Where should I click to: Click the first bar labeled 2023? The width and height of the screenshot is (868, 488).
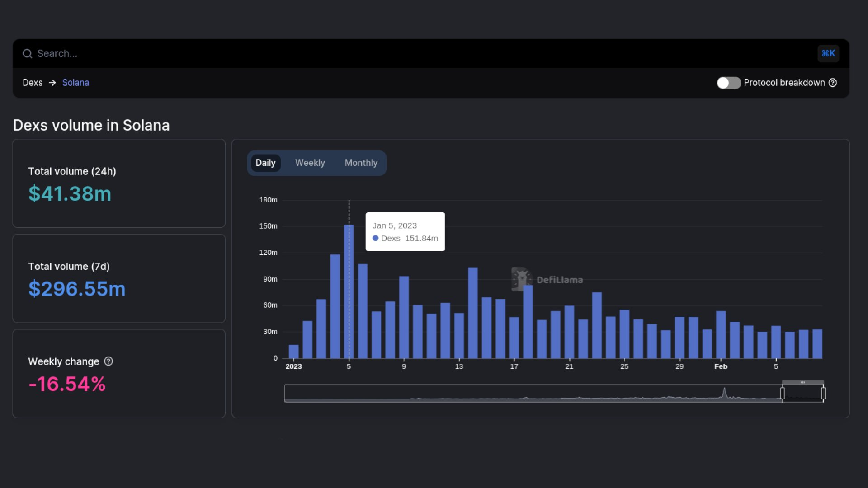click(x=293, y=352)
